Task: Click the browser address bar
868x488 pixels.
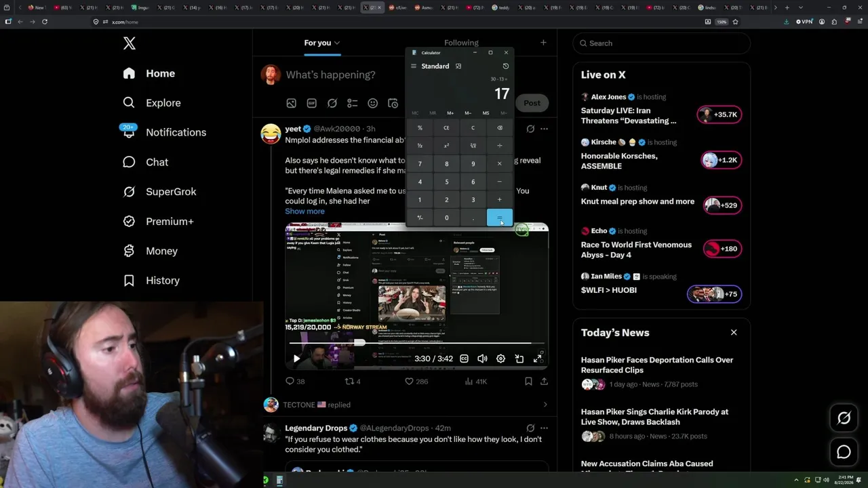Action: coord(400,22)
